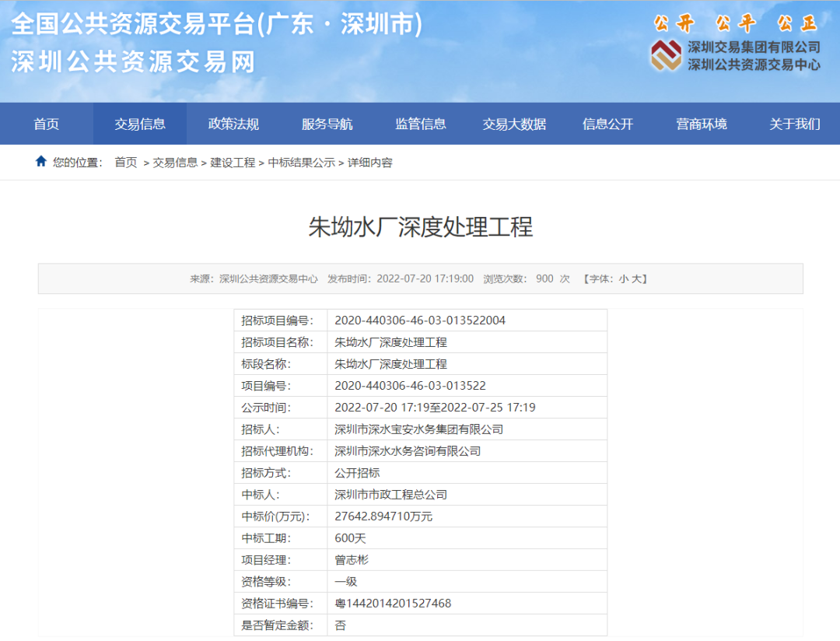Click the 首页 breadcrumb link
The image size is (840, 641).
[x=126, y=163]
